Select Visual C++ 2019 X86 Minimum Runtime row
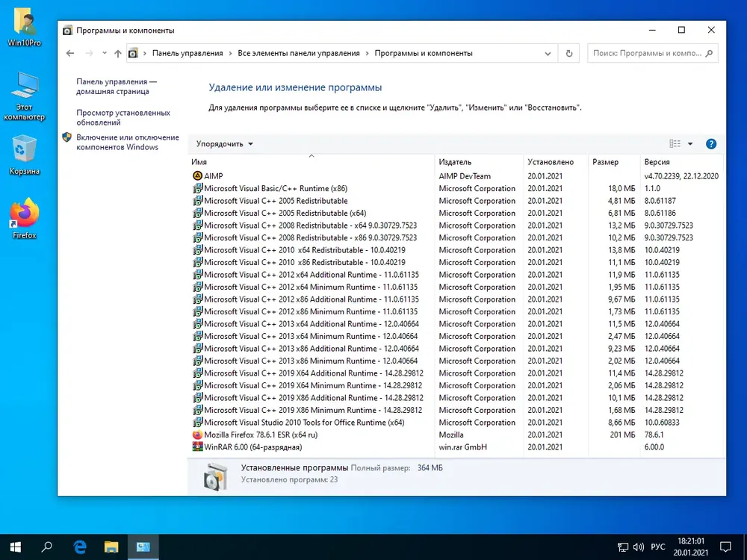Viewport: 747px width, 560px height. tap(456, 410)
